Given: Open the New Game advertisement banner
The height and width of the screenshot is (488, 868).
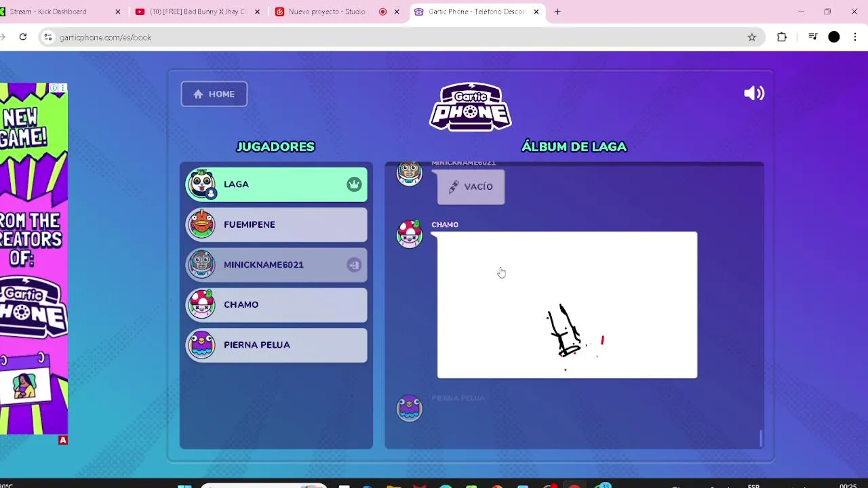Looking at the screenshot, I should 34,258.
